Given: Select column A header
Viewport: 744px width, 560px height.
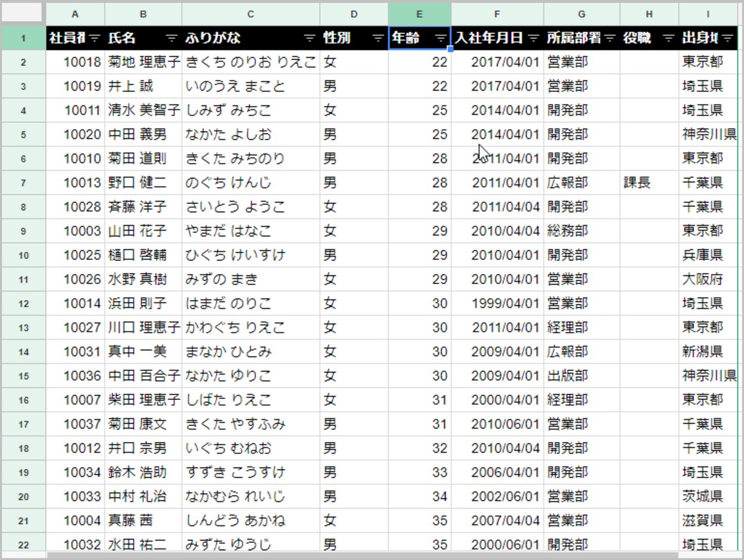Looking at the screenshot, I should coord(76,14).
